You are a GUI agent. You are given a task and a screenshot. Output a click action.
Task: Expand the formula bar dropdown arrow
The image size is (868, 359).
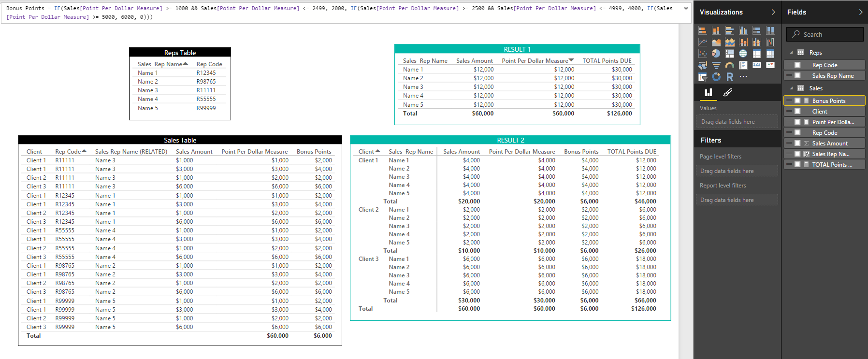click(686, 8)
